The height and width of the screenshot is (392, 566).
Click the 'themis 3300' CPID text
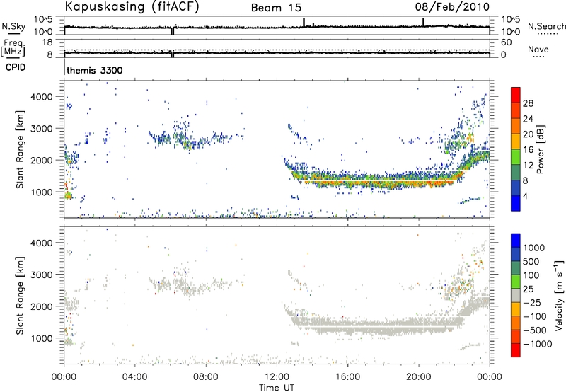95,70
